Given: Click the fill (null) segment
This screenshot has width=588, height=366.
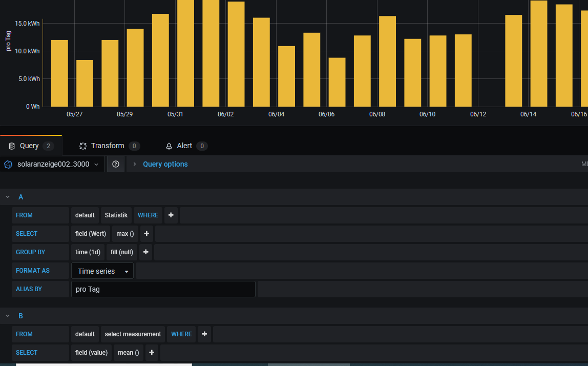Looking at the screenshot, I should [122, 252].
